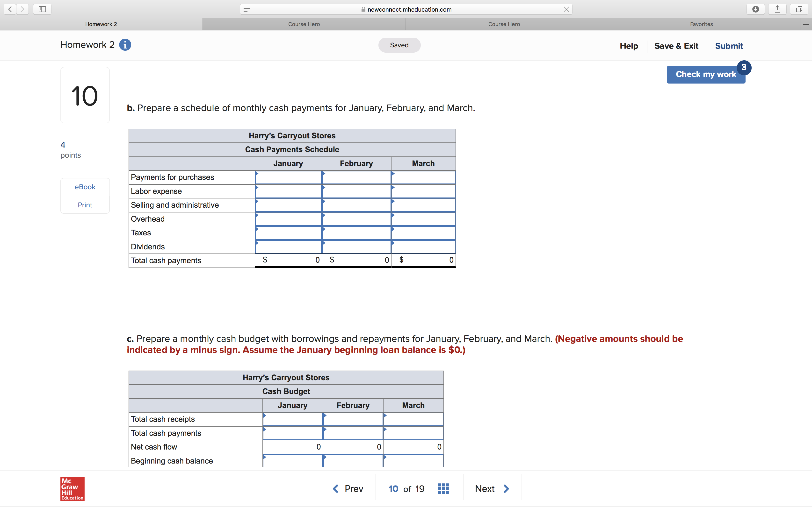Expand January Payments for purchases cell dropdown
The height and width of the screenshot is (507, 812).
coord(257,174)
